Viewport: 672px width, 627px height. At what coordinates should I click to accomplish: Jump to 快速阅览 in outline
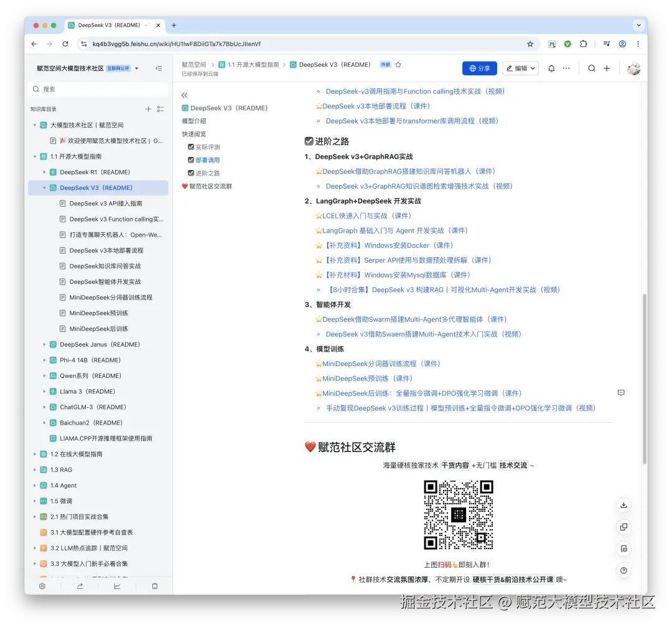pyautogui.click(x=194, y=134)
